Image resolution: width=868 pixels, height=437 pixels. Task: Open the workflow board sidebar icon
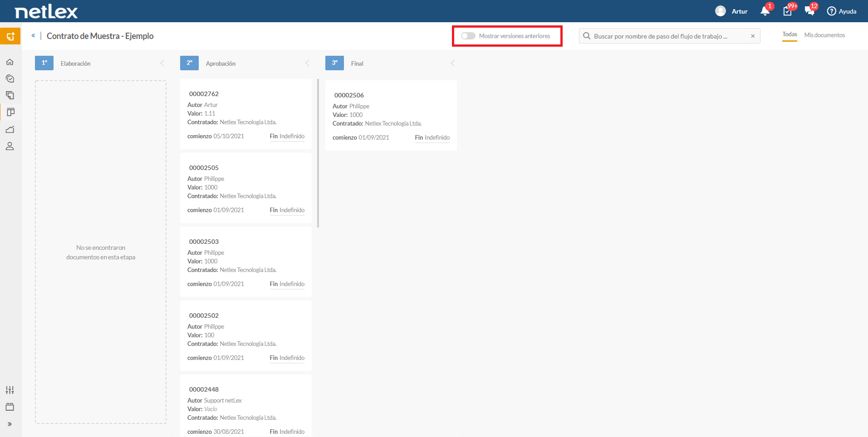pos(10,112)
